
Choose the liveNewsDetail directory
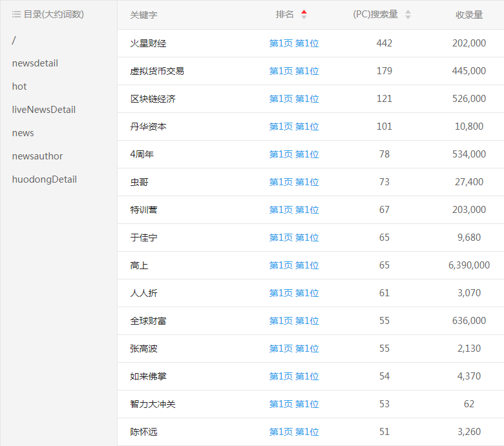44,110
